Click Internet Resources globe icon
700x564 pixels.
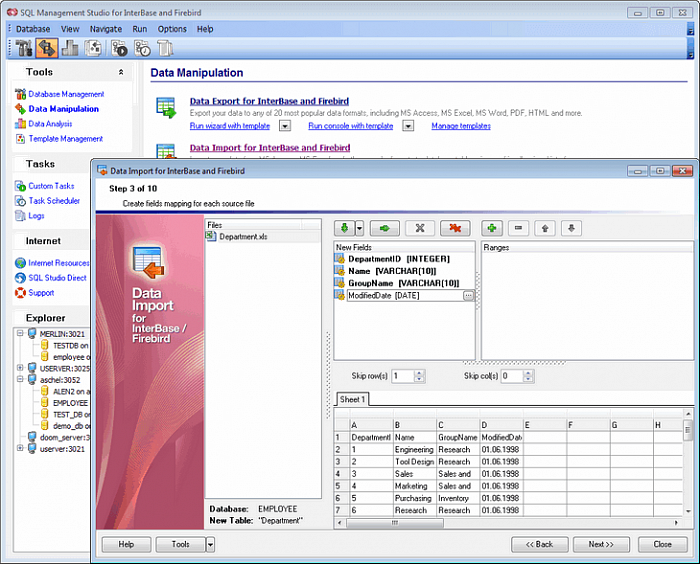[20, 263]
